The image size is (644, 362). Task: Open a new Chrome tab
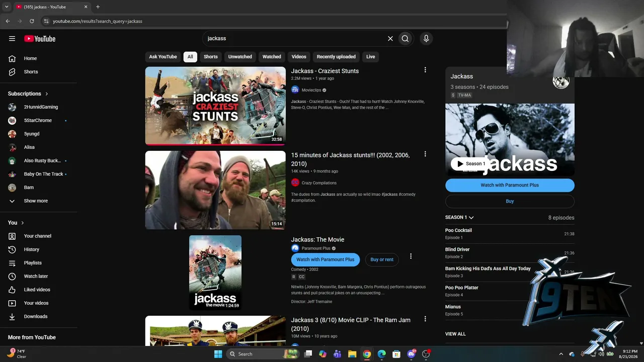tap(98, 7)
